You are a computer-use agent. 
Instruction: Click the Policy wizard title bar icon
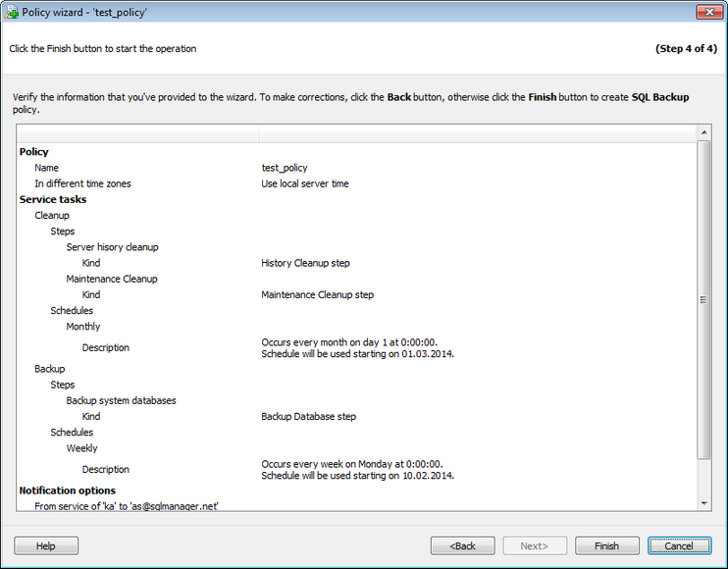12,13
